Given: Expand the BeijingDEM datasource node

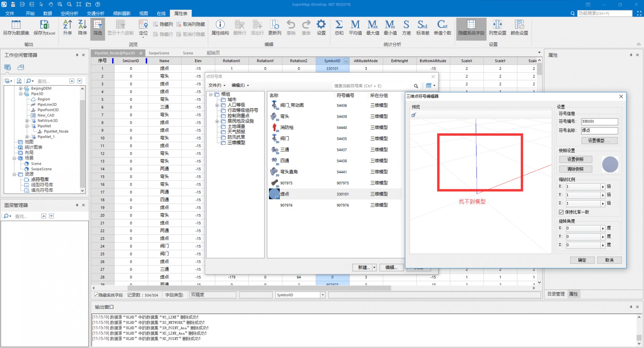Looking at the screenshot, I should click(20, 89).
